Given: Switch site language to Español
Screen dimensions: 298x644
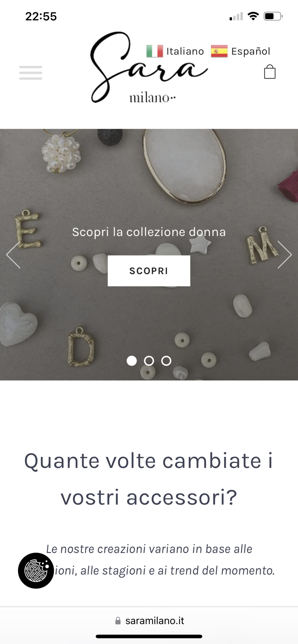Looking at the screenshot, I should (251, 51).
